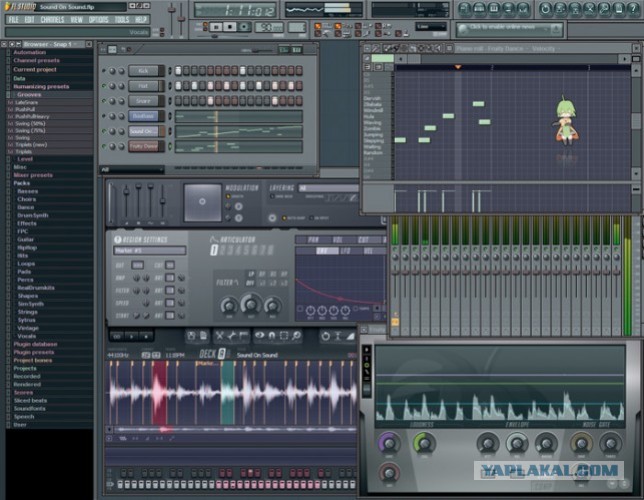
Task: Click the save disk icon in sampler toolbar
Action: (x=191, y=336)
